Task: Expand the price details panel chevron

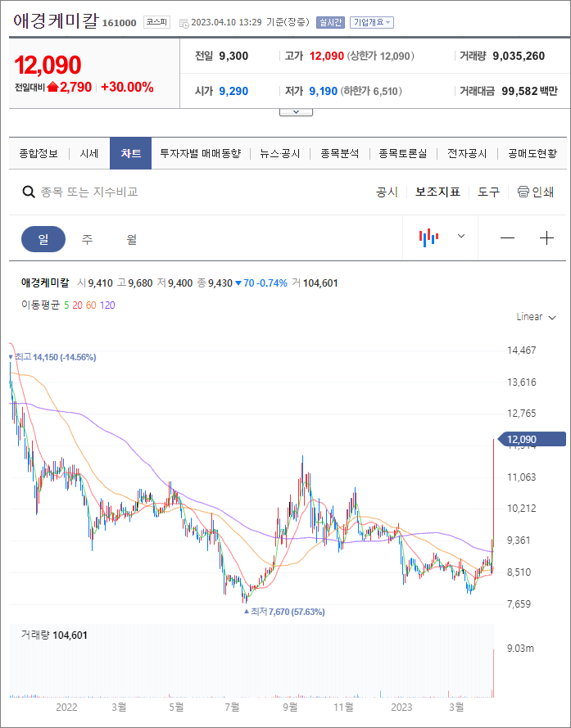Action: [x=296, y=112]
